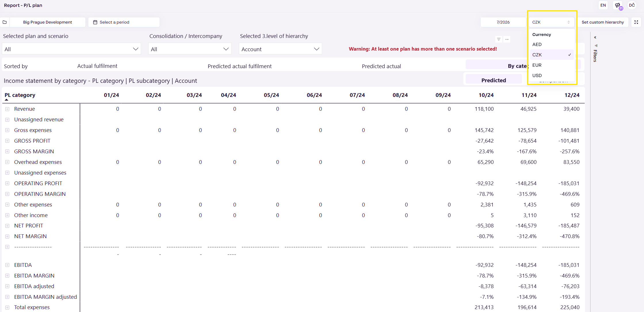The width and height of the screenshot is (644, 312).
Task: Click the folder icon beside Big Prague Development
Action: (5, 22)
